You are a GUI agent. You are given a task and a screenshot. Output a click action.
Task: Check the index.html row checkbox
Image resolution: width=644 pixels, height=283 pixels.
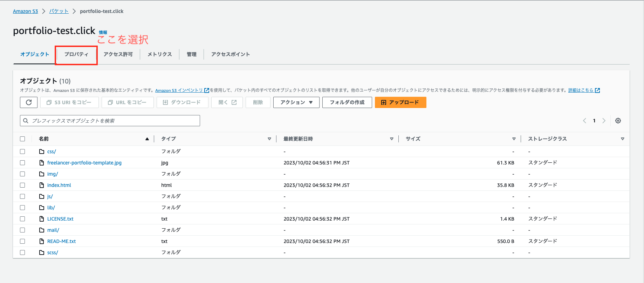22,185
